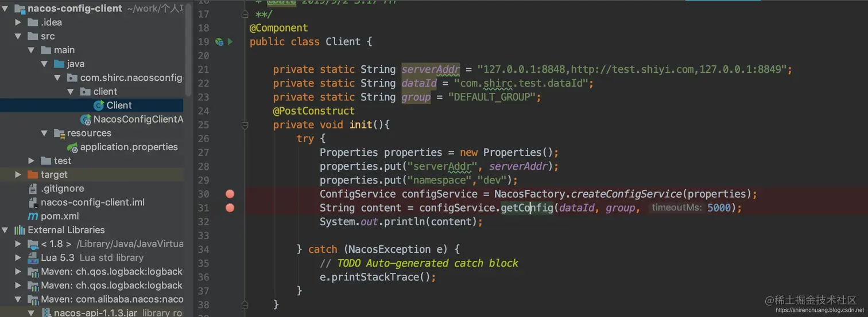868x317 pixels.
Task: Click the @Component annotation
Action: click(x=278, y=28)
